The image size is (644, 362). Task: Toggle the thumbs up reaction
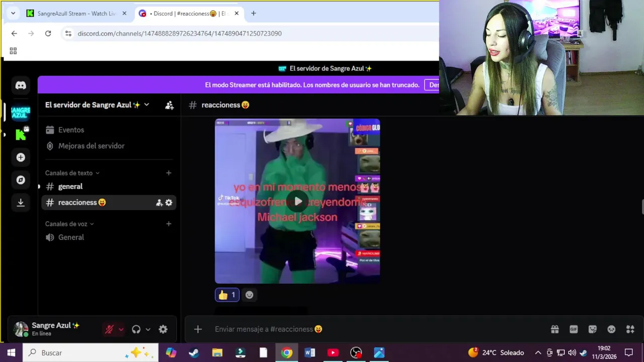tap(227, 295)
